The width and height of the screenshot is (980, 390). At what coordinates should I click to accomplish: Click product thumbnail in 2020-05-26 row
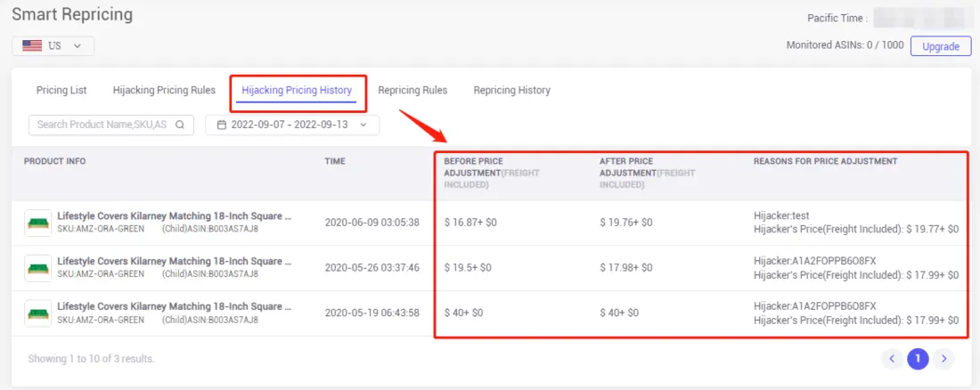pyautogui.click(x=37, y=267)
